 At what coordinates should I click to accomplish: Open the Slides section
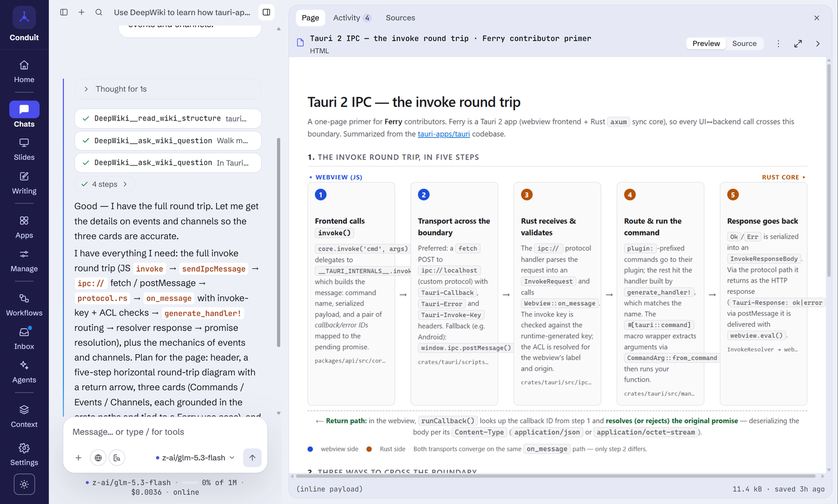pos(24,150)
